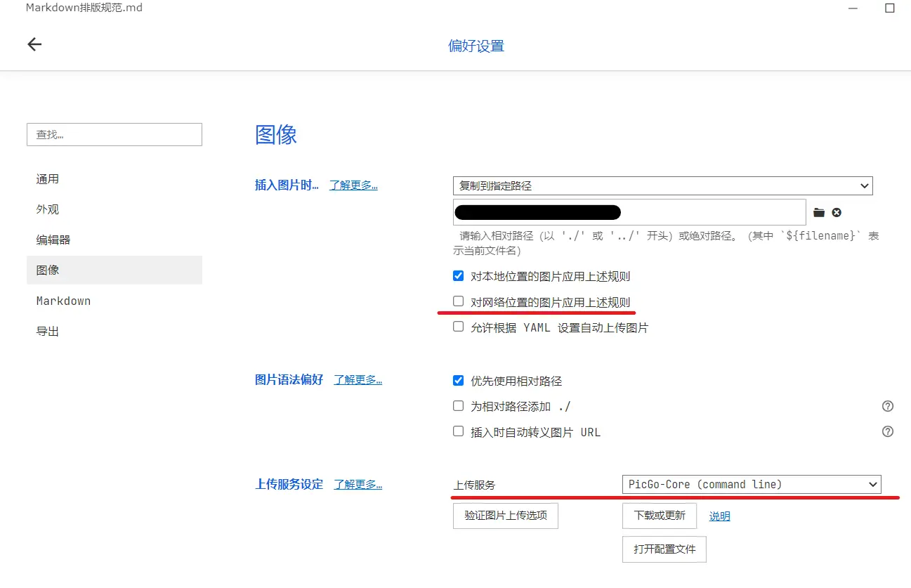Viewport: 911px width, 588px height.
Task: Maximize the window using the square icon
Action: click(x=890, y=8)
